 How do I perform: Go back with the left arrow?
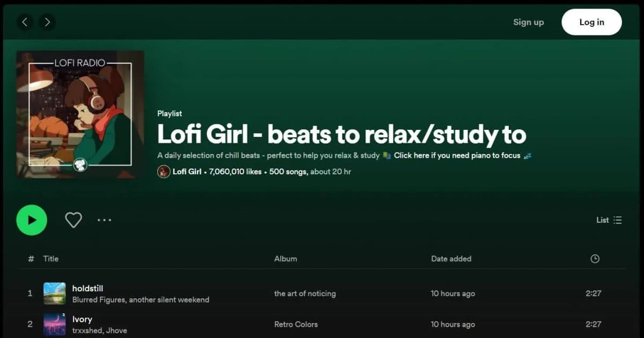coord(25,22)
